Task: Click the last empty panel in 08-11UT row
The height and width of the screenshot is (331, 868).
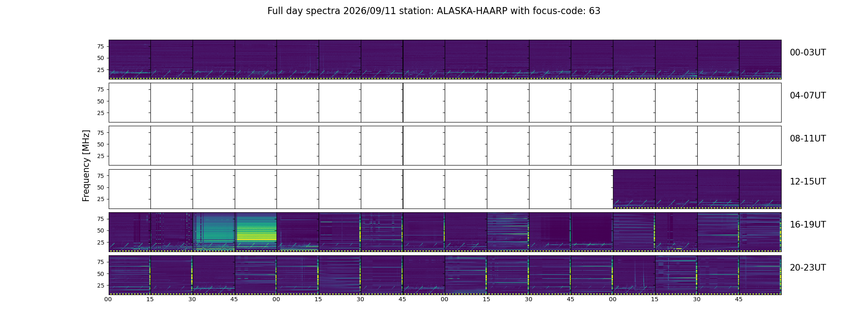Action: click(761, 146)
